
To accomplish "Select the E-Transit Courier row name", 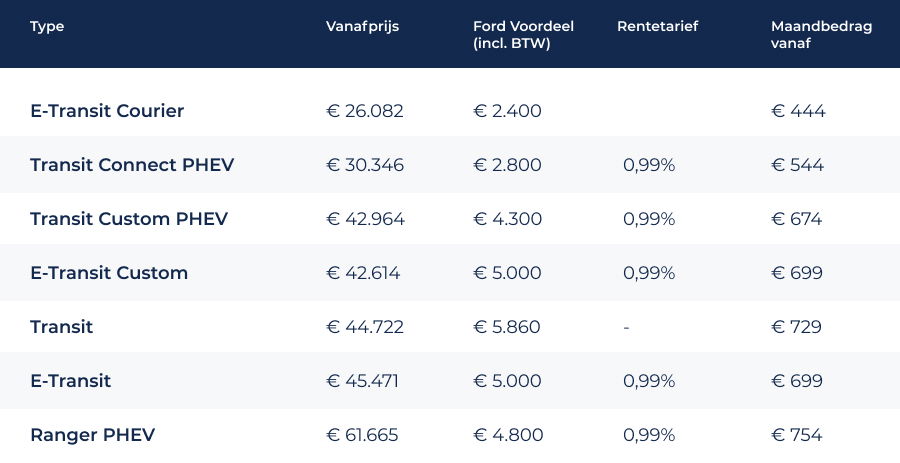I will point(107,111).
